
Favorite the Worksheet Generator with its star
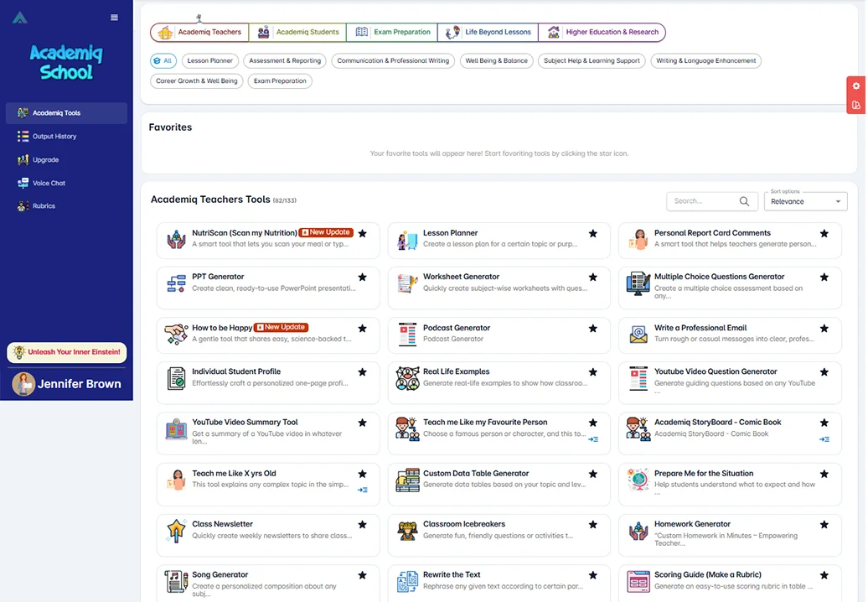[593, 277]
